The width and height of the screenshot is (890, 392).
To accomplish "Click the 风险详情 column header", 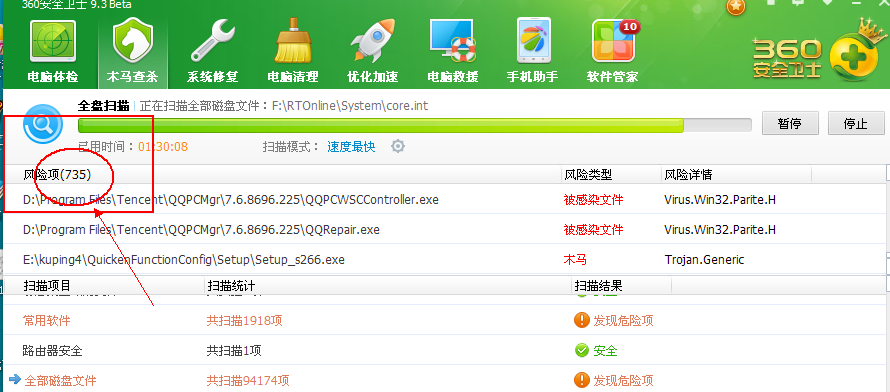I will click(x=688, y=175).
